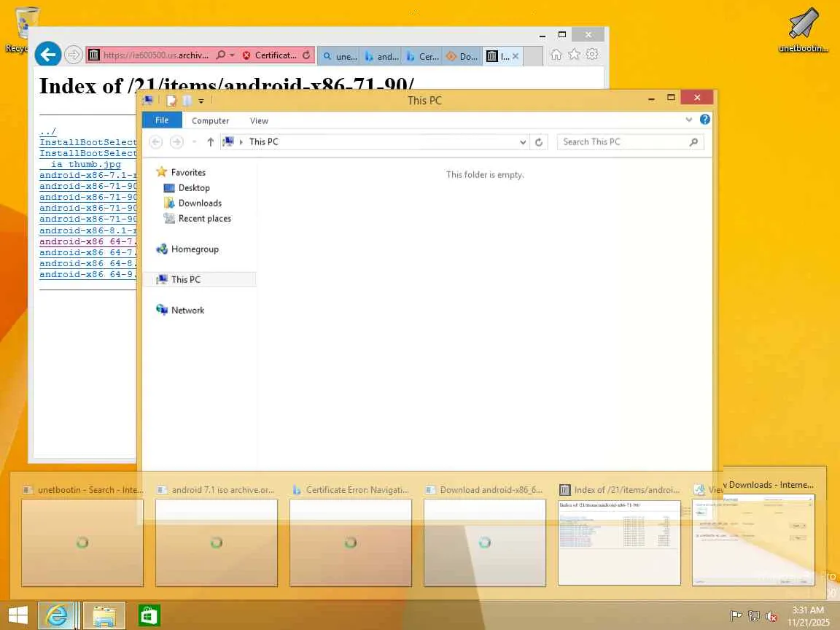Close the active archive tab in IE
Screen dimensions: 840x630
tap(516, 55)
